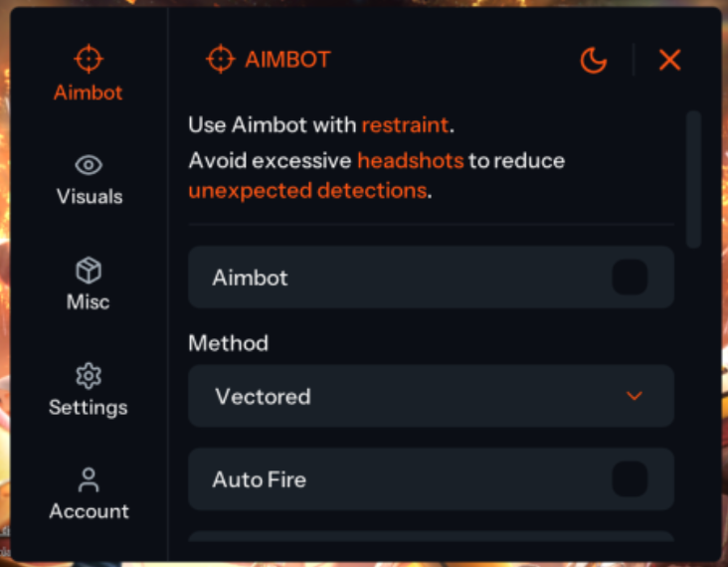Click the crosshair icon in the sidebar

pyautogui.click(x=89, y=59)
